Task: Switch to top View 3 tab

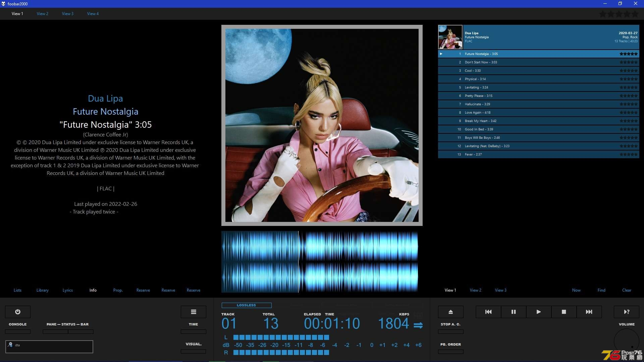Action: tap(68, 14)
